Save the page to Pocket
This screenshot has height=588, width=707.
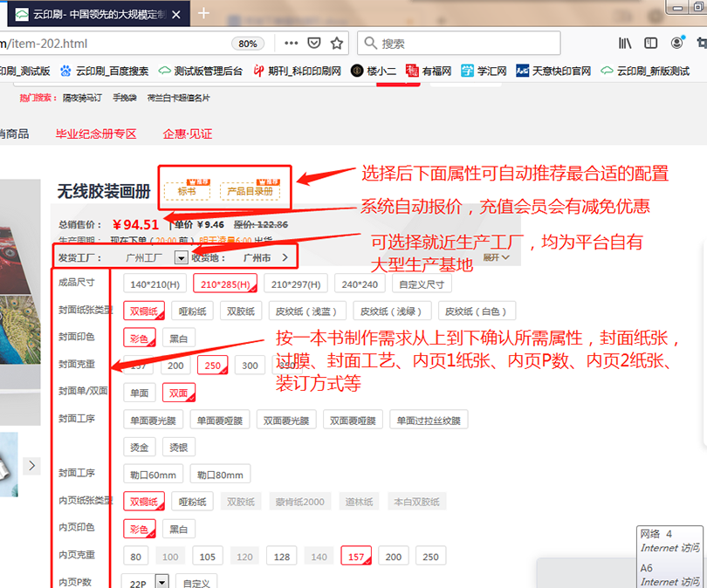click(314, 44)
